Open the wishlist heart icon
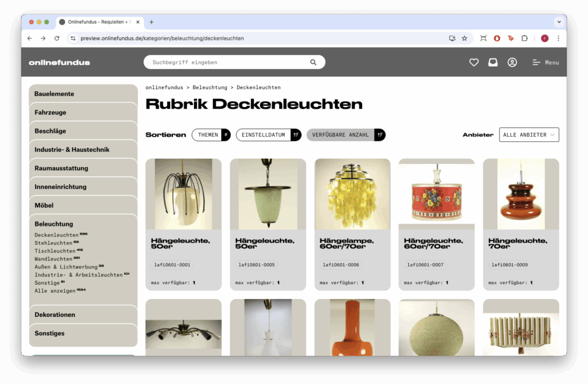The width and height of the screenshot is (588, 384). tap(474, 62)
